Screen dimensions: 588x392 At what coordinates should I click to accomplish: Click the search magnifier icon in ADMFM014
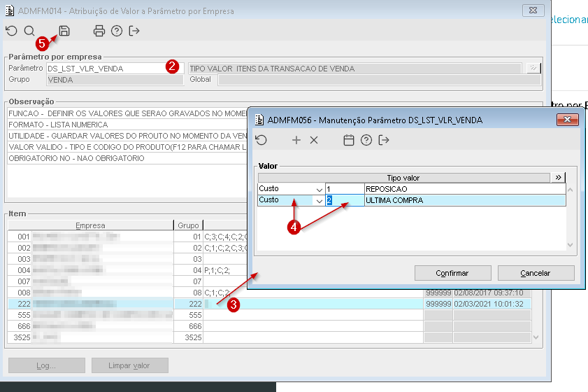(29, 31)
